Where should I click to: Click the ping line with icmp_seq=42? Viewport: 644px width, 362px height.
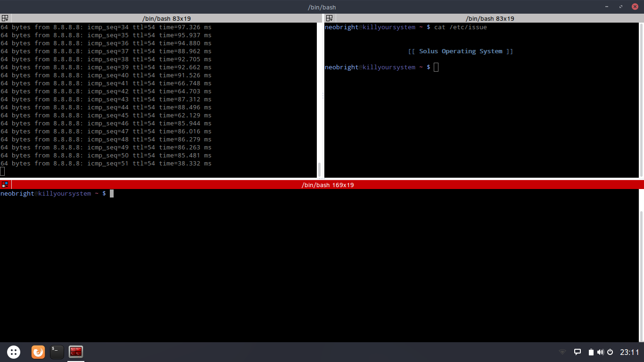(106, 91)
